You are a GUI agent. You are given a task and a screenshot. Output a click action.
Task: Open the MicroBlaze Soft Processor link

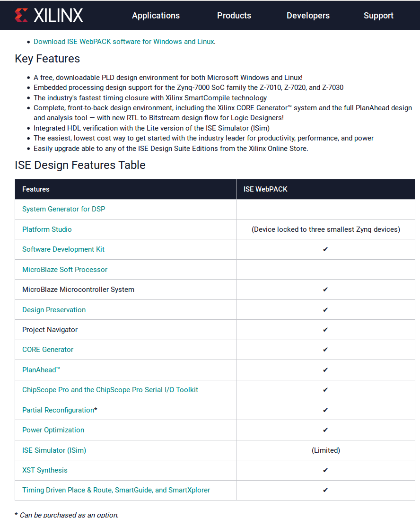[x=65, y=270]
